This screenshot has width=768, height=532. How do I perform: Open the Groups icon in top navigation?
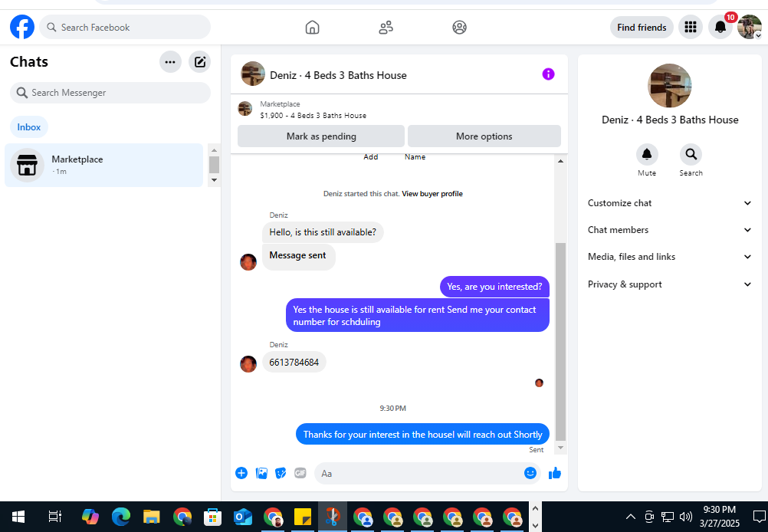(x=459, y=27)
